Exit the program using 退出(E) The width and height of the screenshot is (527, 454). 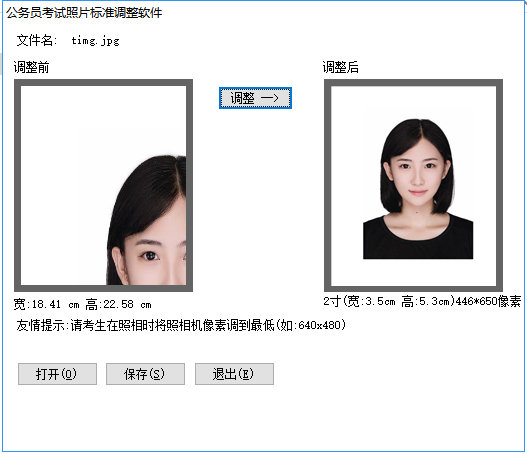click(x=234, y=374)
